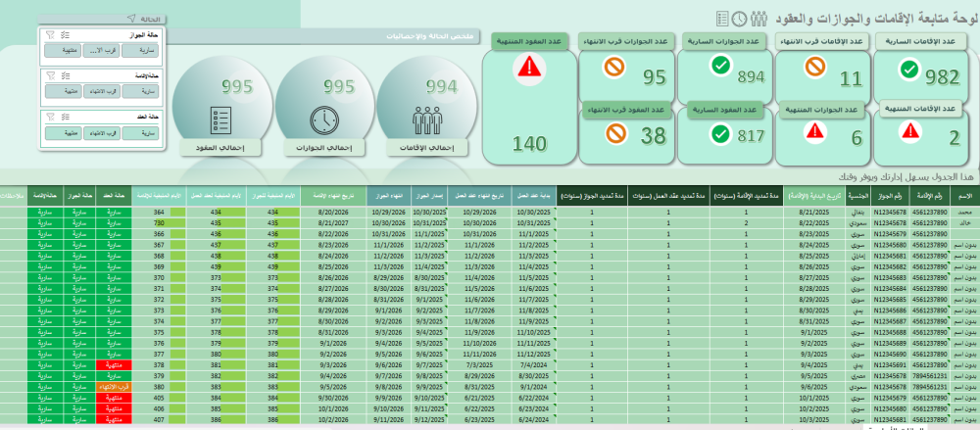Click the orange prohibited icon in عدد الجوازات قرب الانتهاء
Image resolution: width=980 pixels, height=430 pixels.
615,70
